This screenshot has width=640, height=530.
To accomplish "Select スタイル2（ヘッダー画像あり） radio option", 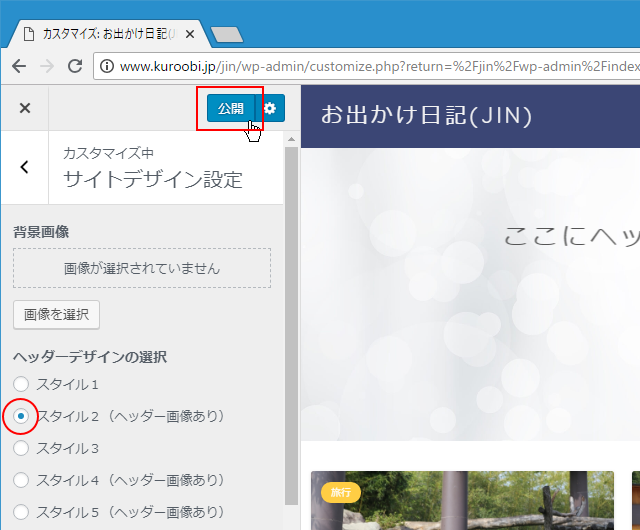I will [21, 416].
